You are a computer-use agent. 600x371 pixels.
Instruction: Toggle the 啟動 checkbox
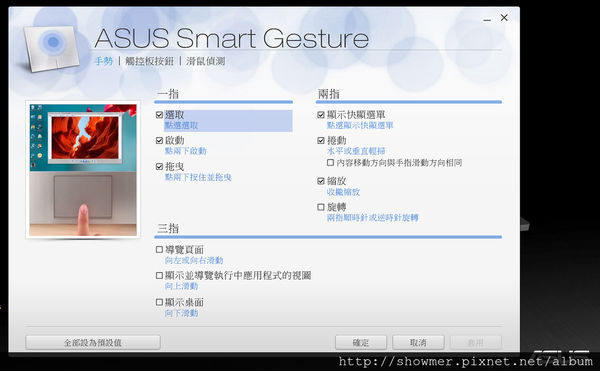click(x=160, y=140)
